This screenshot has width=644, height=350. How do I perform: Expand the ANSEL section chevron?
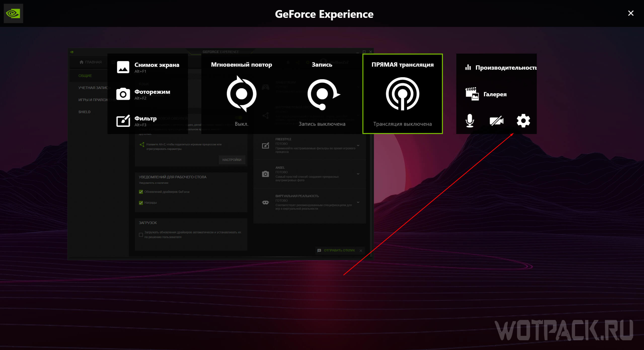358,174
